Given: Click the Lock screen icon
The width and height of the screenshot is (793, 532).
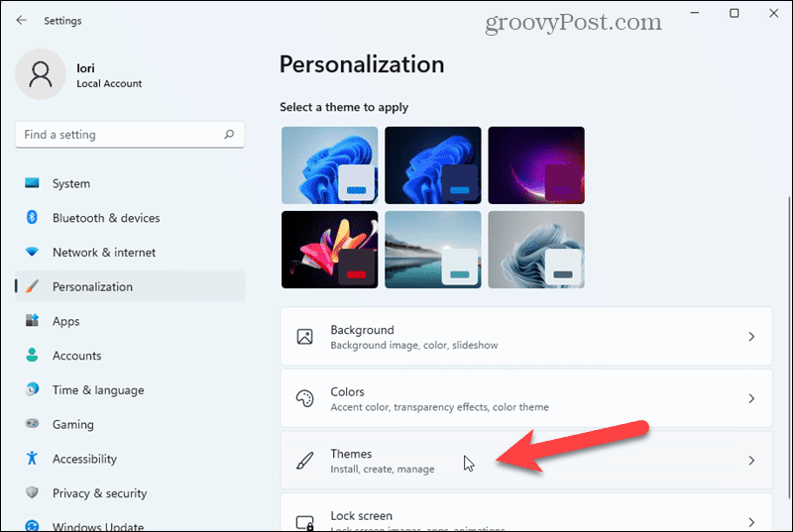Looking at the screenshot, I should point(304,523).
